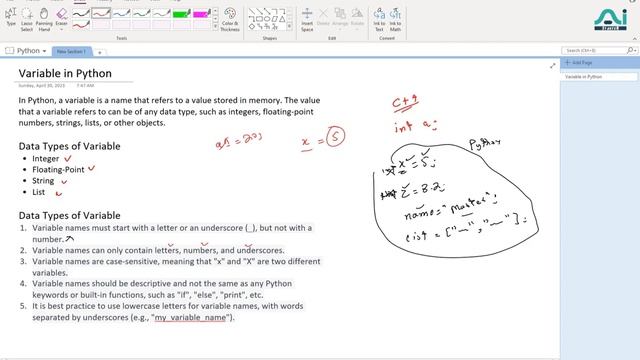Select the ellipse shape
This screenshot has width=640, height=360.
click(267, 19)
